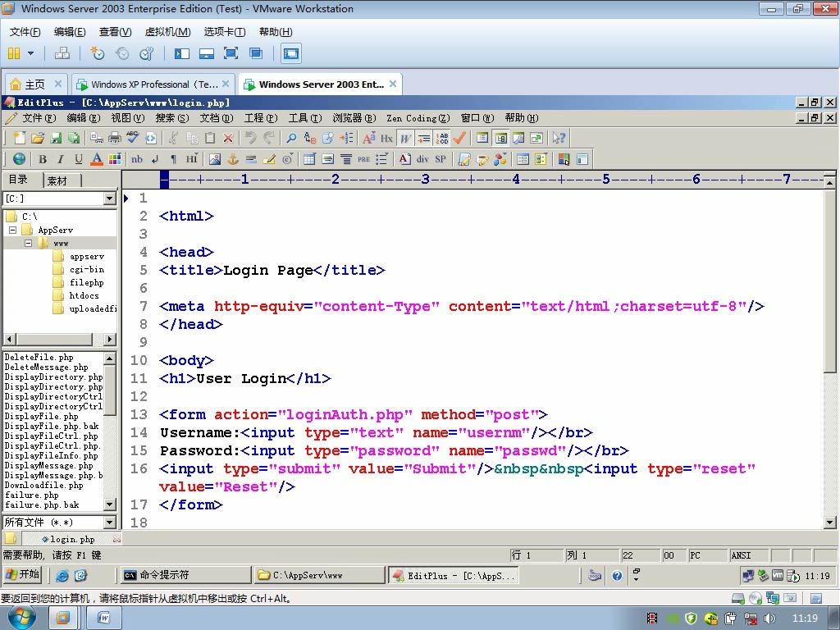Click the scissors Cut icon

[x=173, y=138]
